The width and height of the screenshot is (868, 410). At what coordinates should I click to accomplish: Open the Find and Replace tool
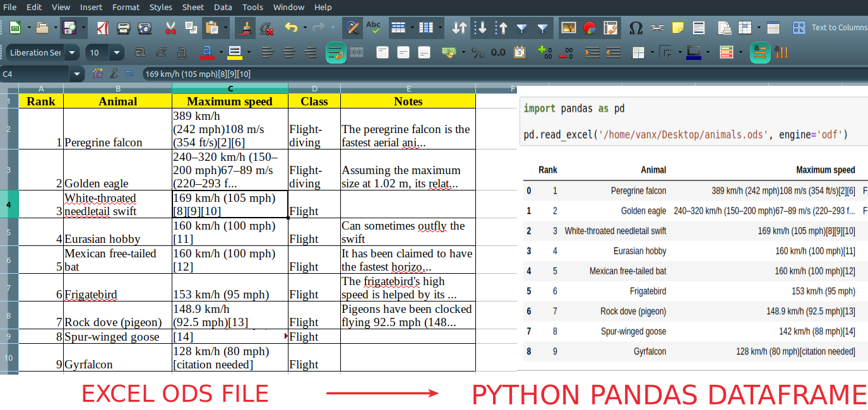[352, 28]
